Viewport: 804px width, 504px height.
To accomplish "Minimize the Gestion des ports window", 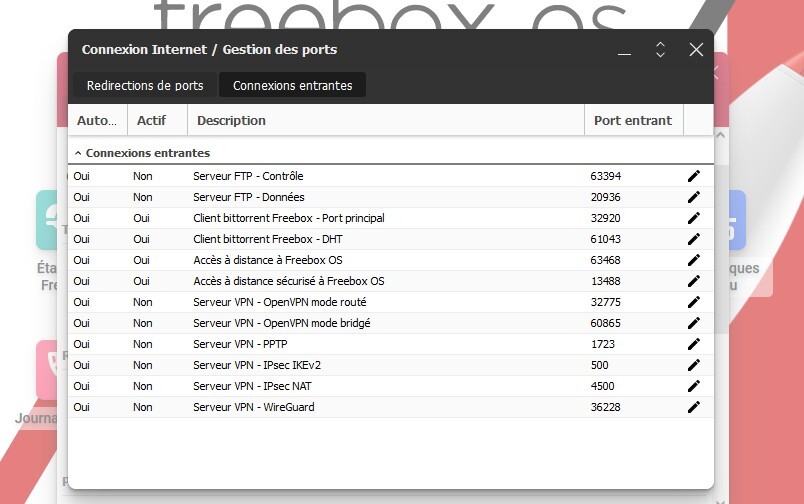I will 624,50.
